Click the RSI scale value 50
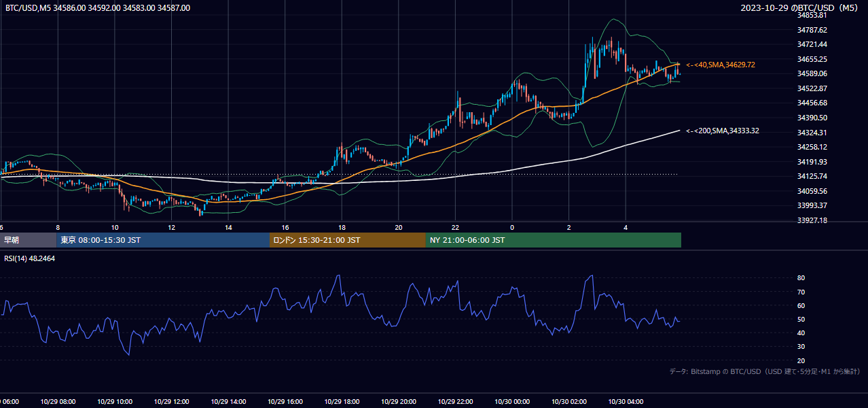Viewport: 868px width, 408px height. tap(801, 319)
